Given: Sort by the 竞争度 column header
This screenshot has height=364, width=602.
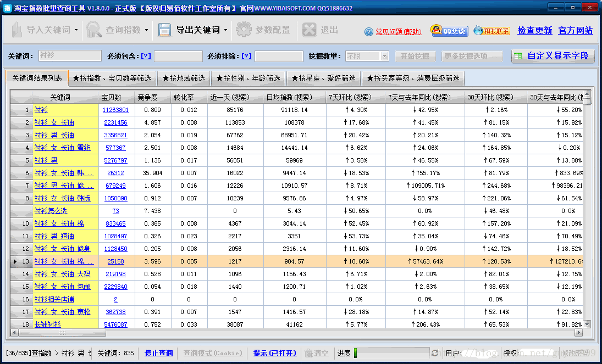Looking at the screenshot, I should point(153,97).
